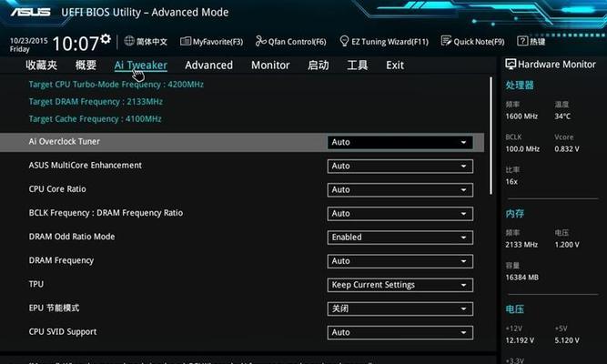Click the TPU label
The image size is (607, 364).
pos(36,284)
